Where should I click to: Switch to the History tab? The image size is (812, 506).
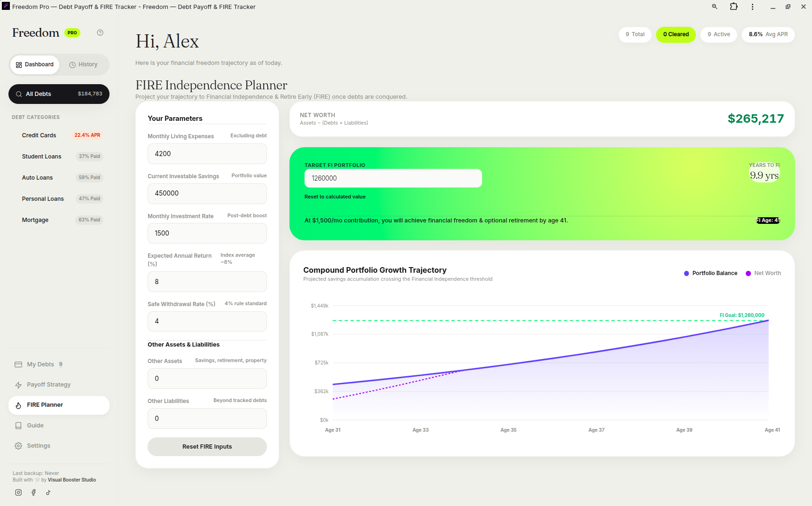tap(84, 64)
